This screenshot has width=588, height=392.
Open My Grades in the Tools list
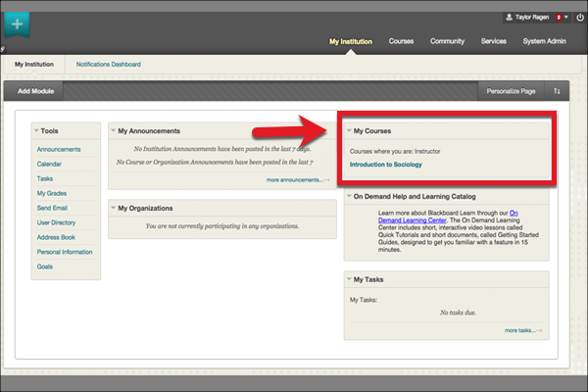click(x=51, y=194)
